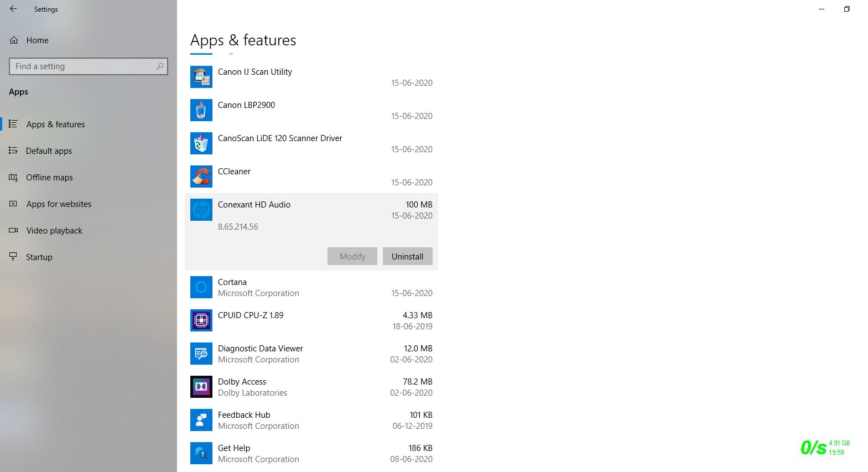
Task: Select the Get Help entry
Action: point(311,453)
